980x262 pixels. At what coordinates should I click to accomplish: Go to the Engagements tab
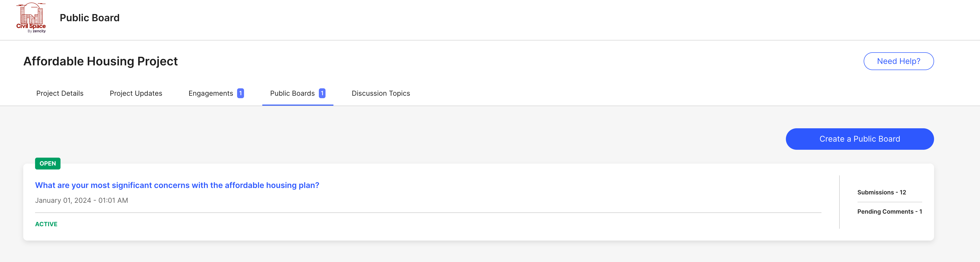[210, 93]
